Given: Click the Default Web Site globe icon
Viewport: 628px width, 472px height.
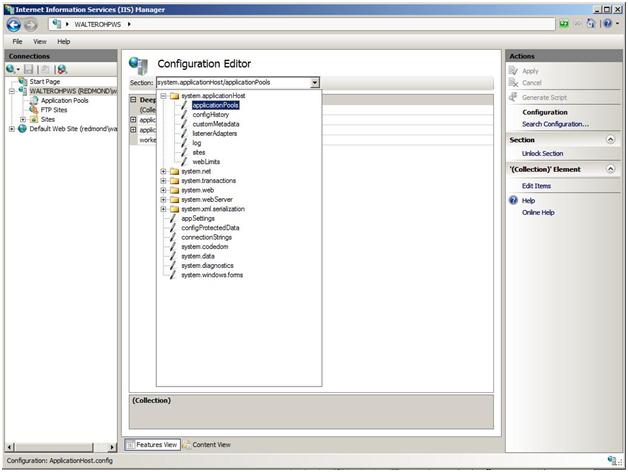Looking at the screenshot, I should (23, 129).
